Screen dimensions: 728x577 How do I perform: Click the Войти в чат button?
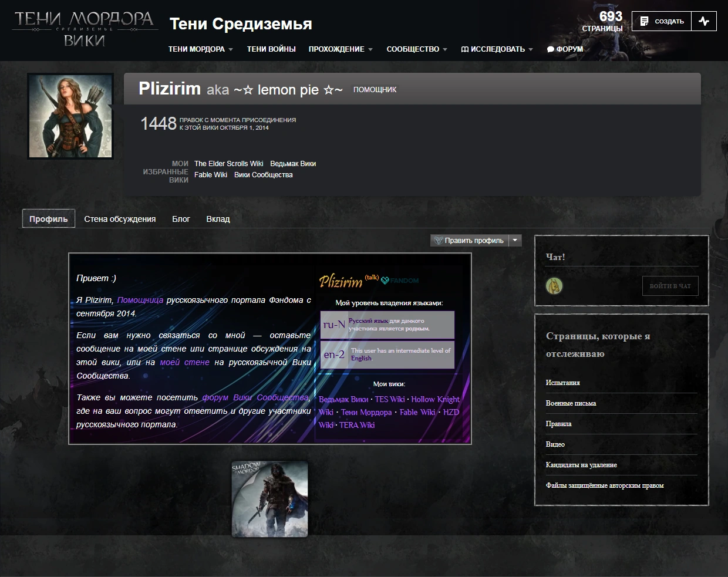(x=670, y=286)
